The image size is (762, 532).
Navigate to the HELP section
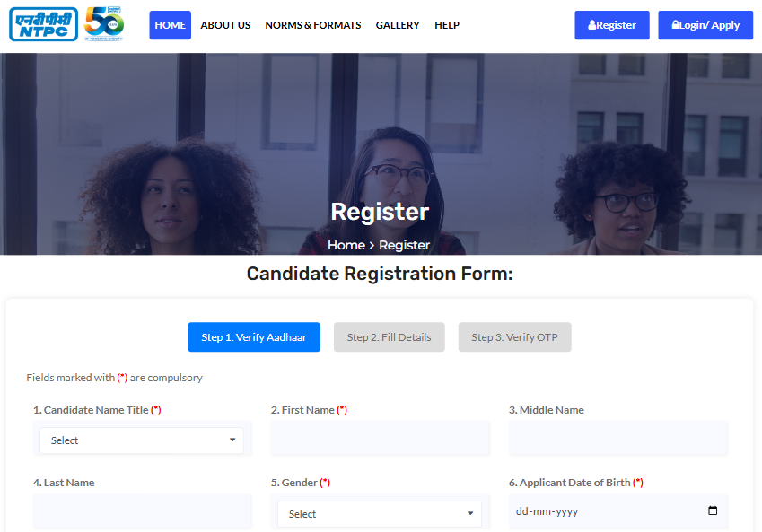pyautogui.click(x=446, y=25)
